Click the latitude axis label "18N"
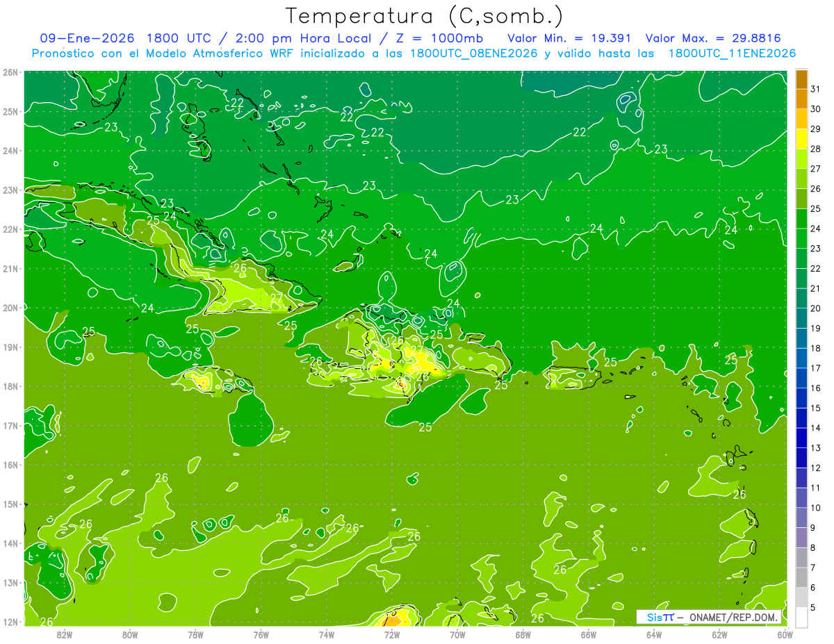Image resolution: width=834 pixels, height=644 pixels. 10,386
